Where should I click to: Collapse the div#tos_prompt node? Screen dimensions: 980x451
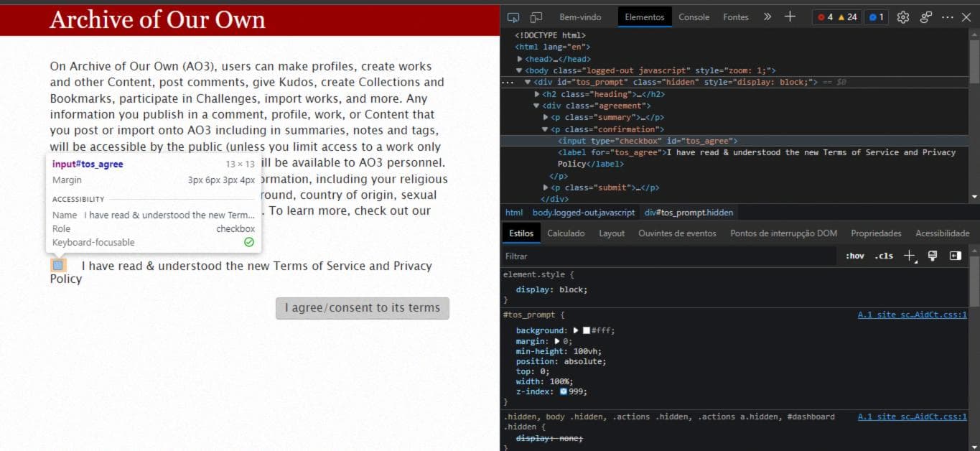coord(528,82)
